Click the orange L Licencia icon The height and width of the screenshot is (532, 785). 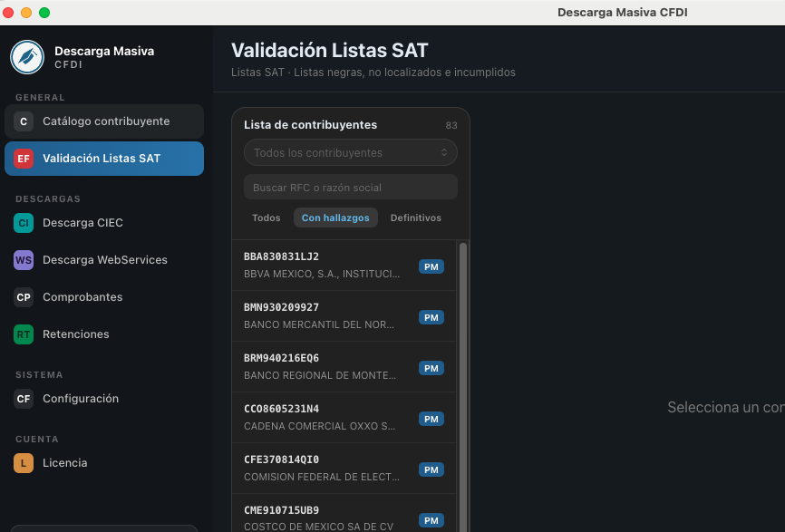click(x=24, y=463)
